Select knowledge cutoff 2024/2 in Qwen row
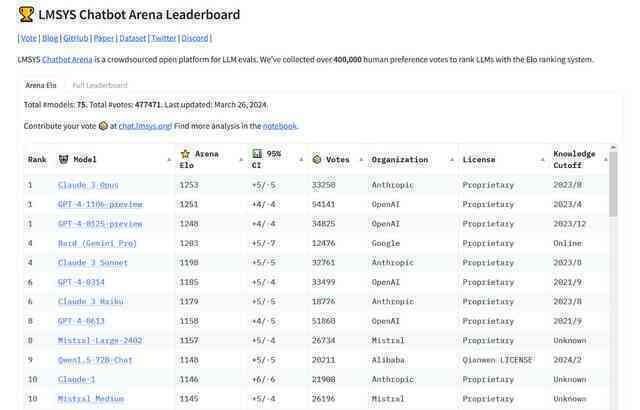Screen dimensions: 640x410 [x=567, y=360]
